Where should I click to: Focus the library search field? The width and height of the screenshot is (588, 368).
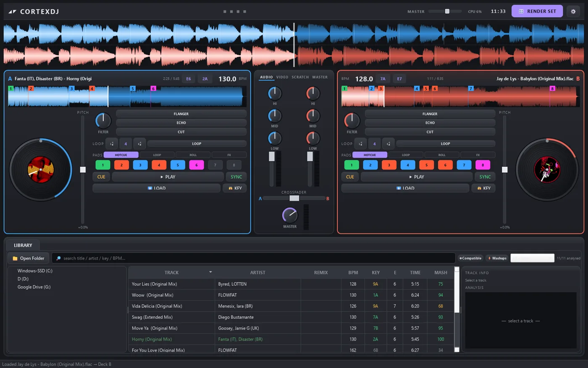pos(253,258)
